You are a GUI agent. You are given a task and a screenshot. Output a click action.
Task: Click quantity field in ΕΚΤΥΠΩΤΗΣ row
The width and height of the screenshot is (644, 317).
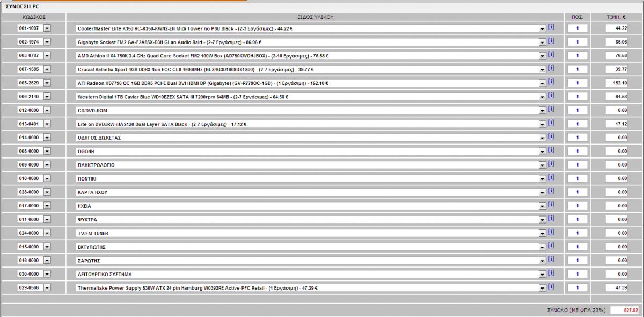pos(577,247)
